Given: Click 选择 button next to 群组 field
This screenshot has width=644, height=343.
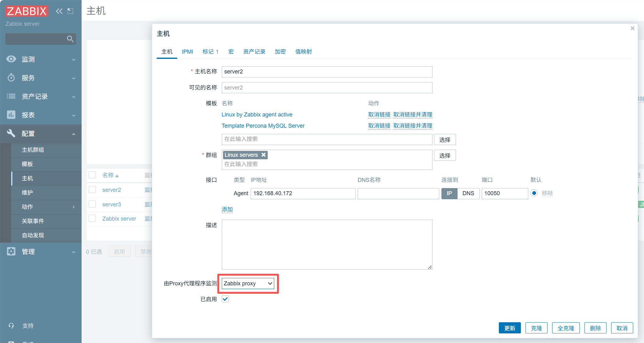Looking at the screenshot, I should coord(445,155).
